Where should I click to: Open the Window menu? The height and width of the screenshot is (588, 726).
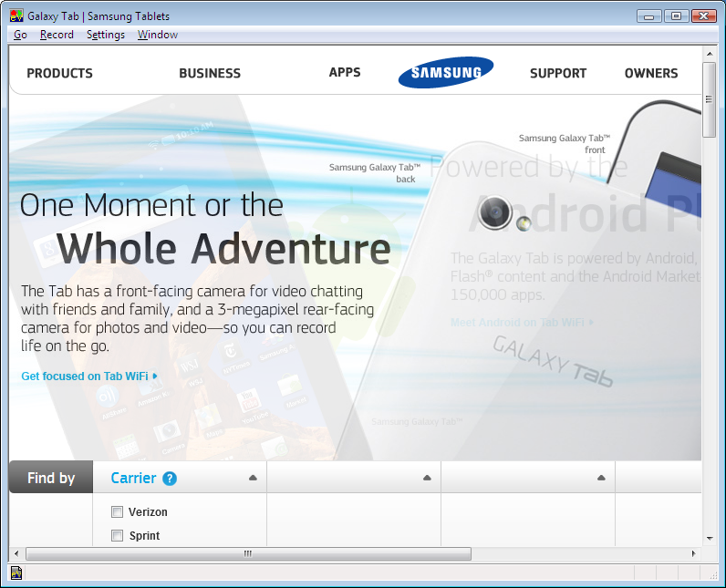pyautogui.click(x=158, y=35)
